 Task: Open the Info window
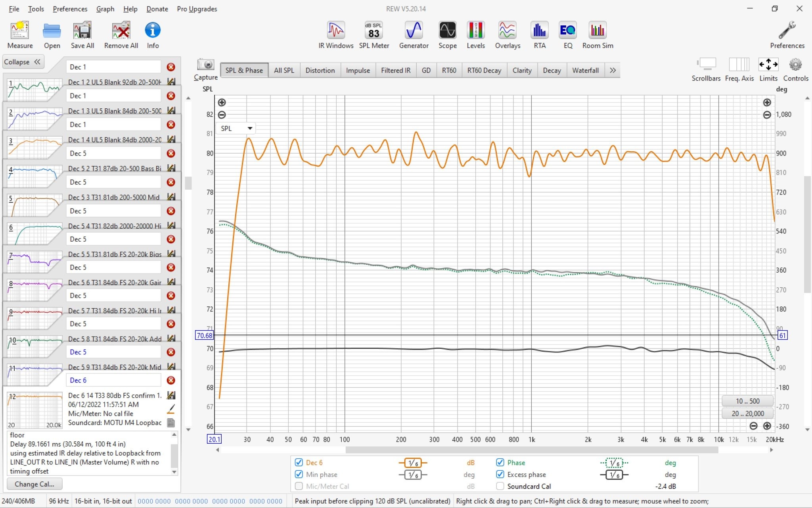[x=153, y=35]
